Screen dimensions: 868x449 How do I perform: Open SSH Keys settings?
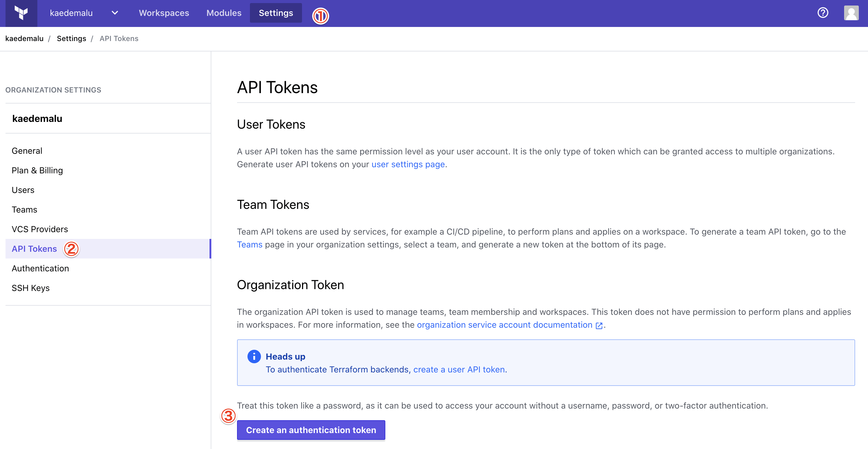pyautogui.click(x=30, y=288)
